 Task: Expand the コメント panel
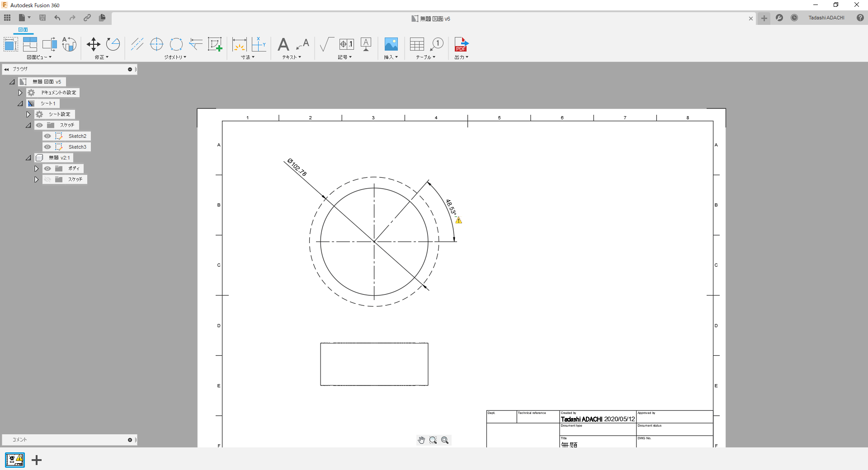coord(130,440)
